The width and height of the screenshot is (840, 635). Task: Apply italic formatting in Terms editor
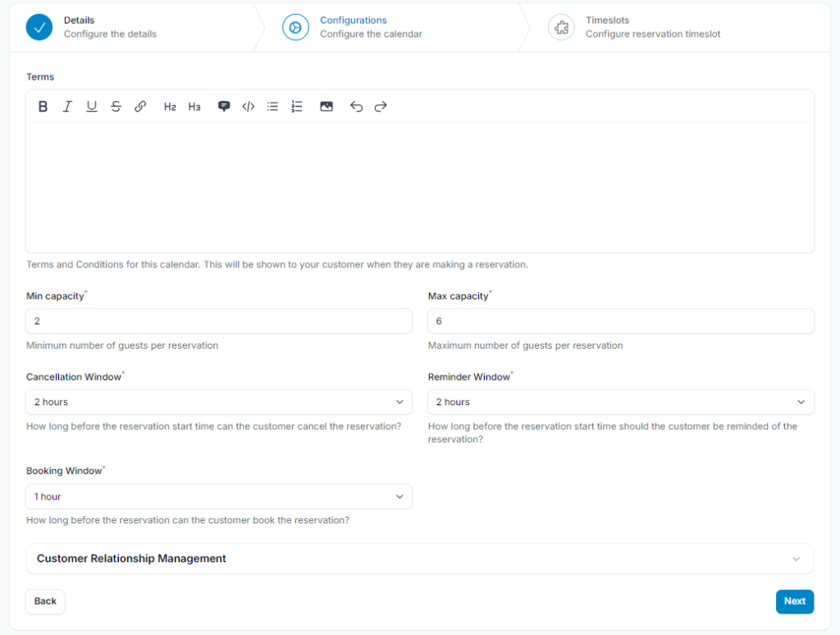pos(67,107)
